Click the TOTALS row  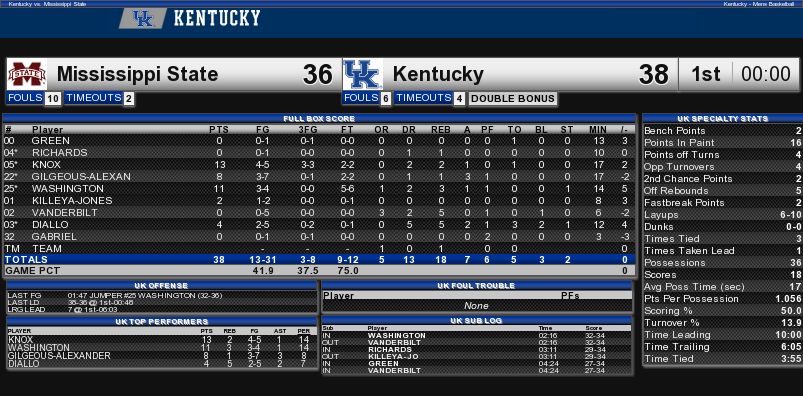[x=320, y=260]
